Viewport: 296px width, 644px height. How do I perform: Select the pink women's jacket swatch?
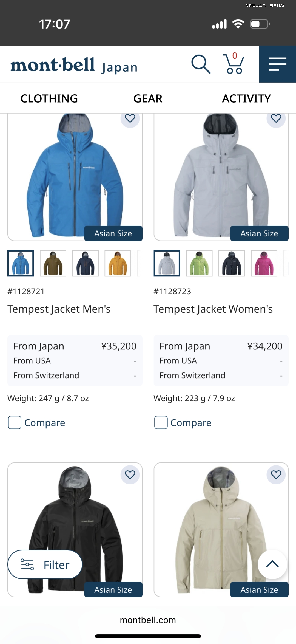point(264,263)
